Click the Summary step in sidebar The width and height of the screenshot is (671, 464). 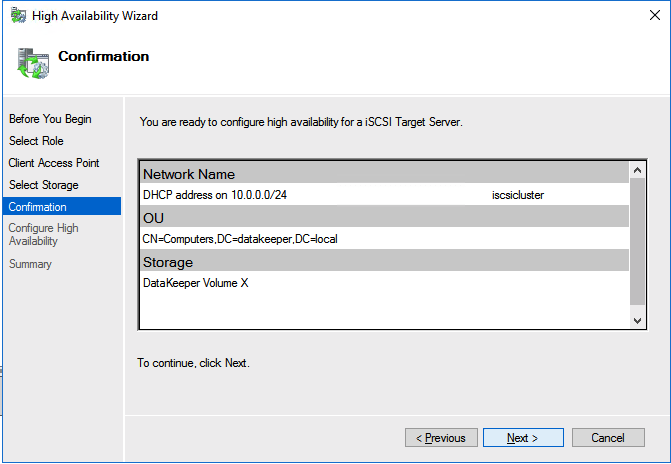coord(30,264)
